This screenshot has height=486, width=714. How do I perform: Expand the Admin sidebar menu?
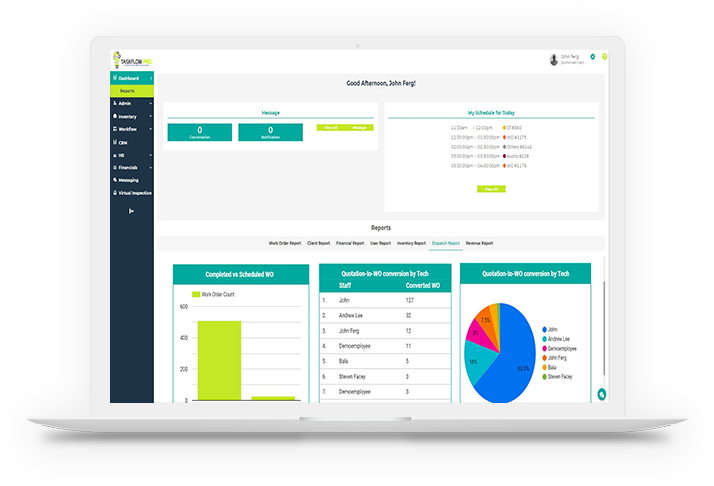click(126, 103)
